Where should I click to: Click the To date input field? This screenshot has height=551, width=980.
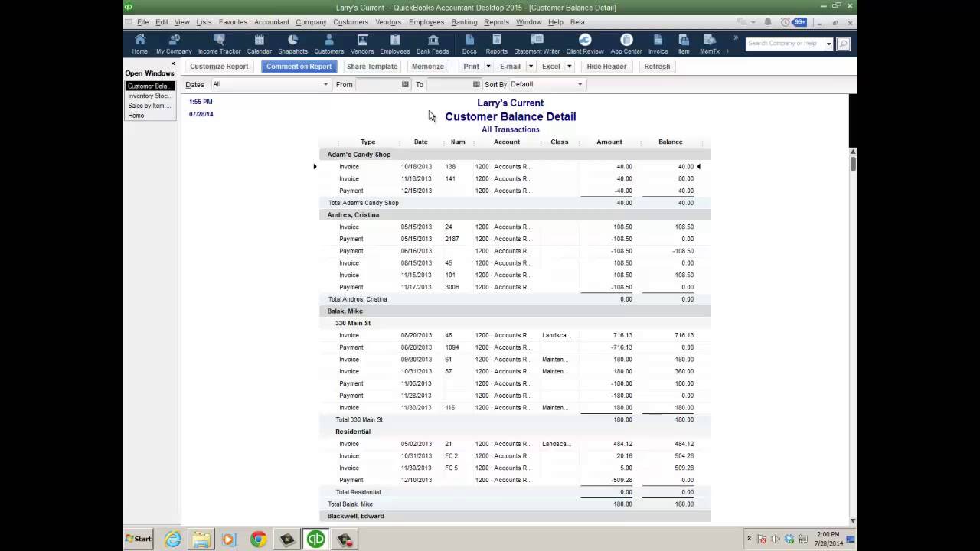coord(449,84)
